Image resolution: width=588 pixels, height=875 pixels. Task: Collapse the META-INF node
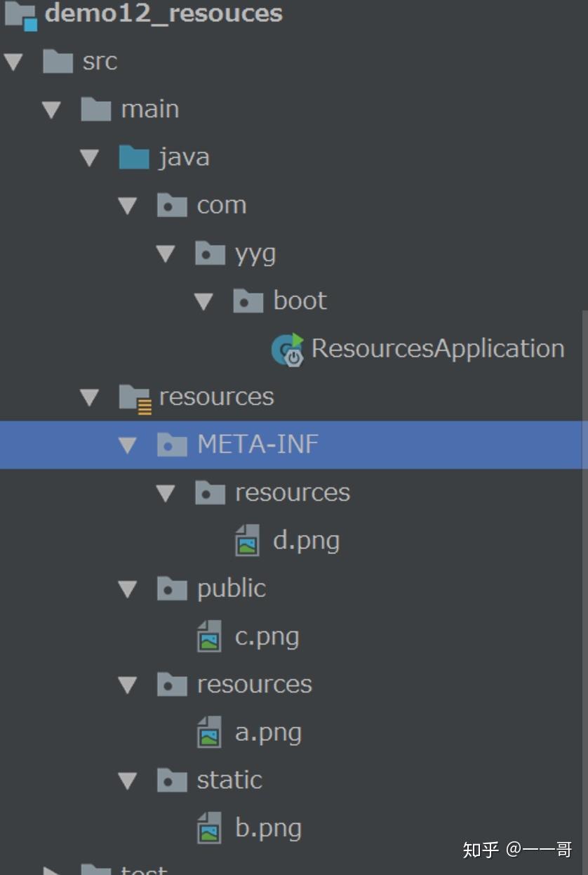tap(127, 445)
